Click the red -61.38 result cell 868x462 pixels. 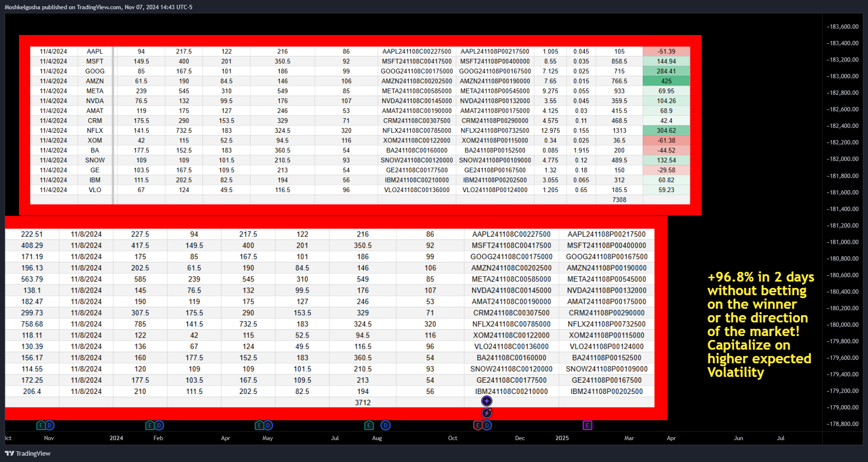click(x=666, y=141)
